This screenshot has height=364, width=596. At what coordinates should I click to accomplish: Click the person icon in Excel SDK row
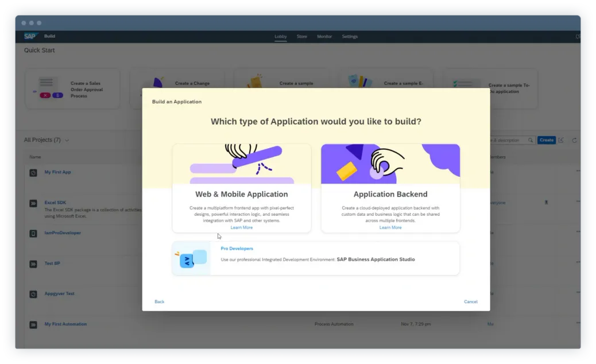point(546,203)
